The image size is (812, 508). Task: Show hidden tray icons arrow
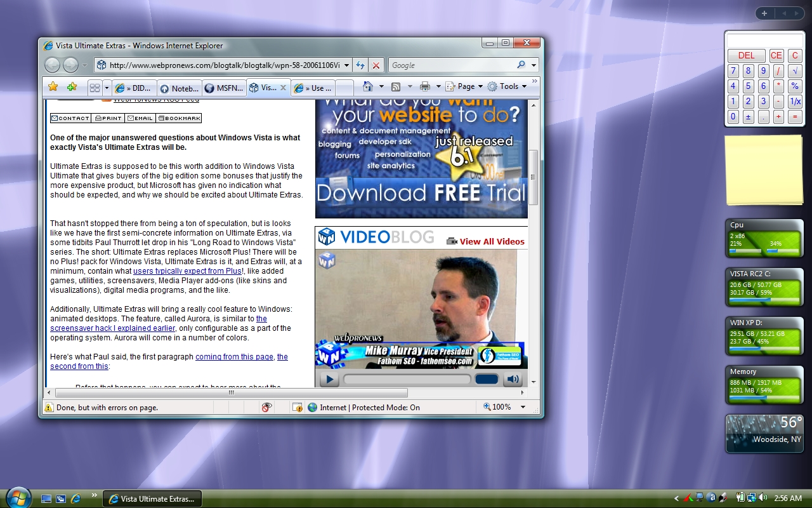click(x=676, y=498)
